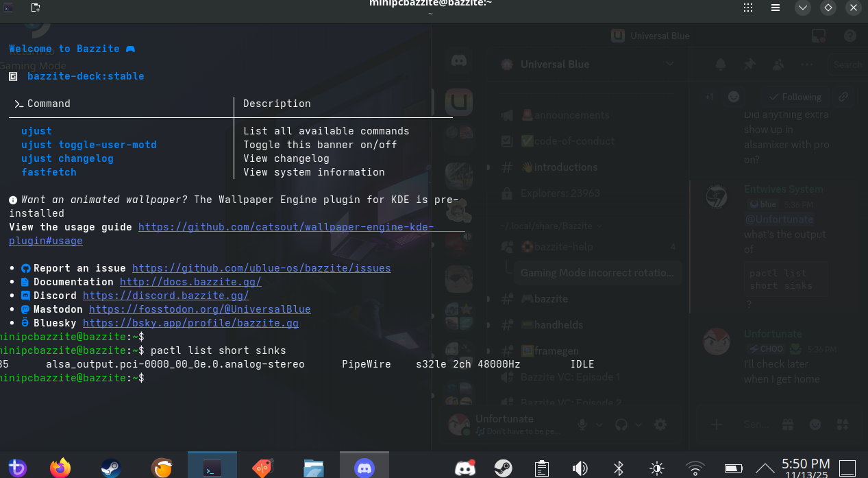Open Discord tray icon with notification badge
Viewport: 868px width, 478px height.
coord(465,468)
